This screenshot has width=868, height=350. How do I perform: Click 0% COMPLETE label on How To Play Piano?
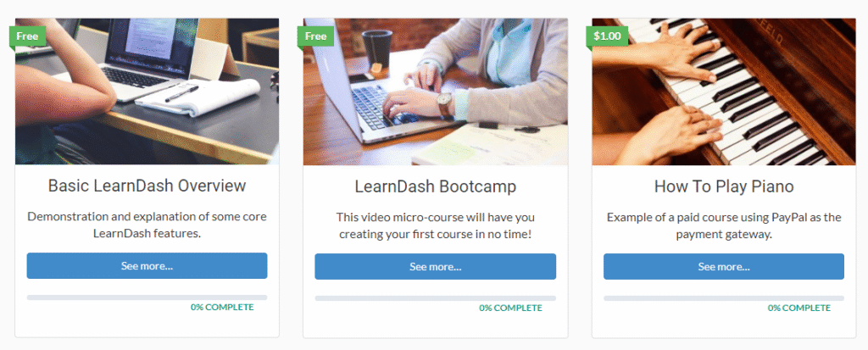point(799,308)
